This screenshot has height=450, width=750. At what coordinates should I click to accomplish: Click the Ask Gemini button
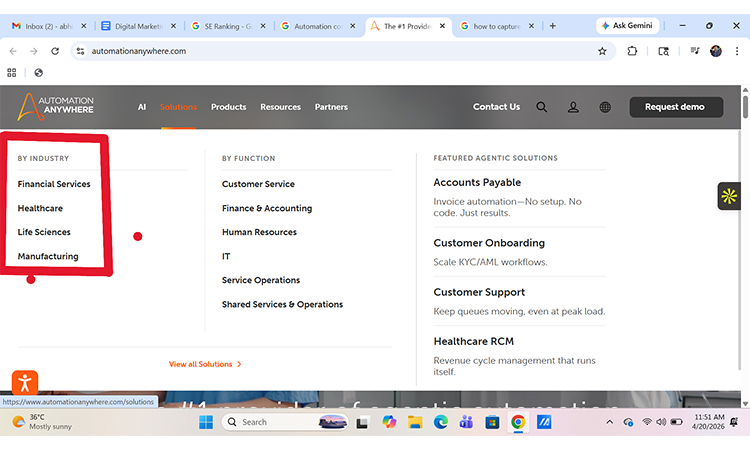(x=627, y=26)
